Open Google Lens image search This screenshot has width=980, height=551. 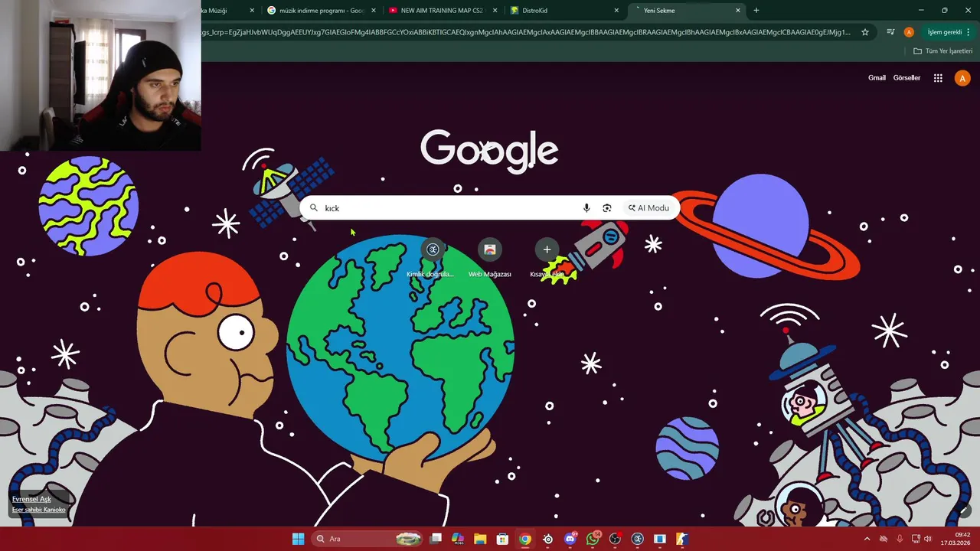tap(607, 208)
